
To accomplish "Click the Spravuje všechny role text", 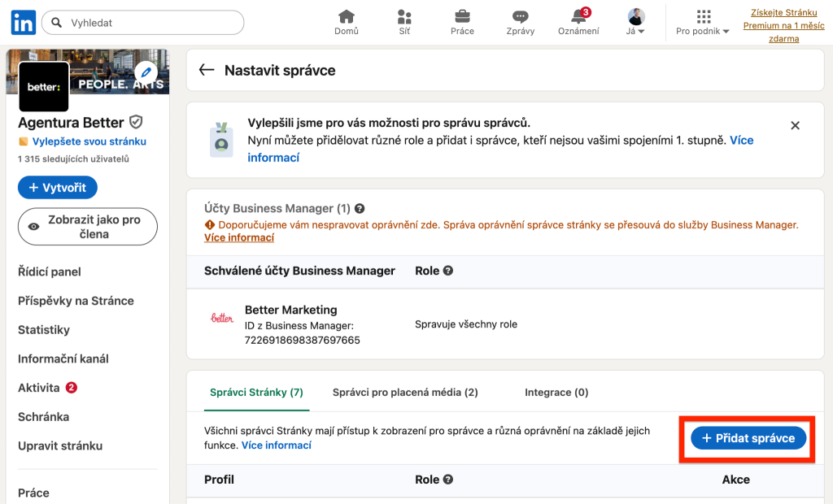I will 466,324.
